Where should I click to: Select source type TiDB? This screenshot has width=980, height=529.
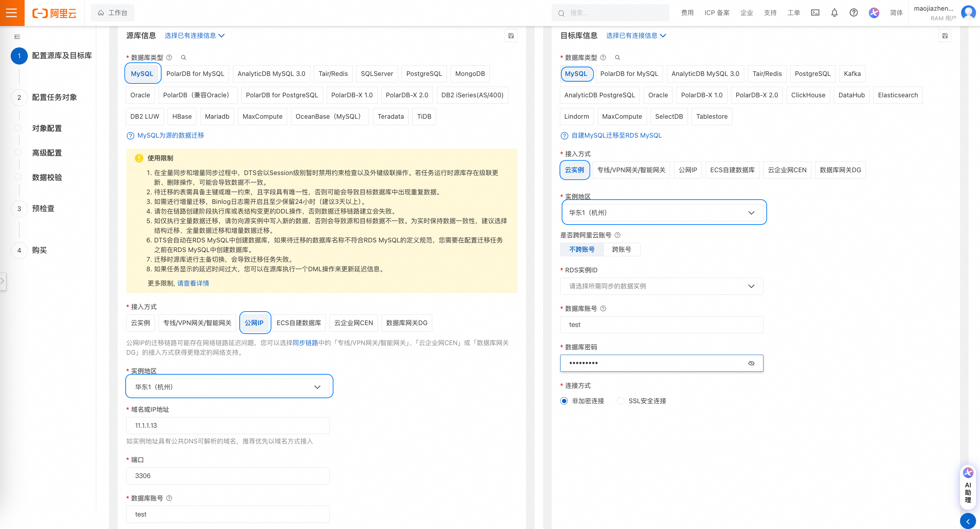[x=424, y=116]
